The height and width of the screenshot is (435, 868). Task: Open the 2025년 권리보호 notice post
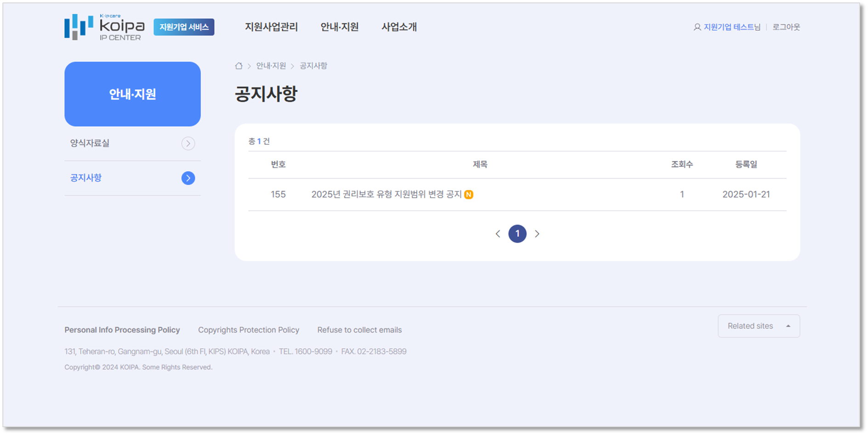tap(386, 195)
